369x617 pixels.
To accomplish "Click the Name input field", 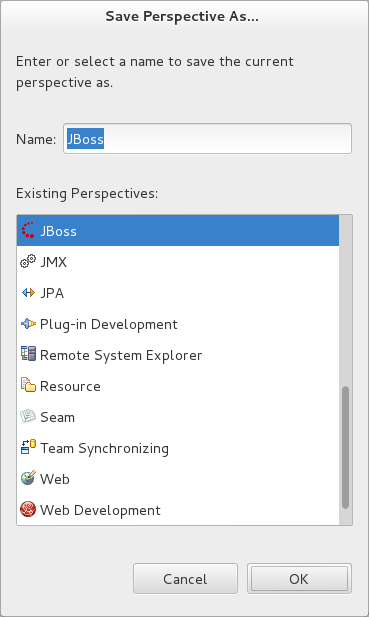I will [207, 139].
